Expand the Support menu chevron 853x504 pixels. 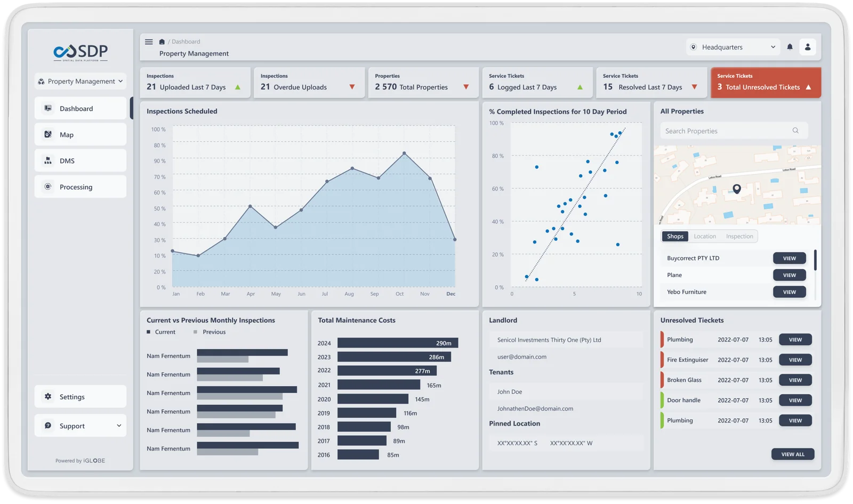pos(119,426)
